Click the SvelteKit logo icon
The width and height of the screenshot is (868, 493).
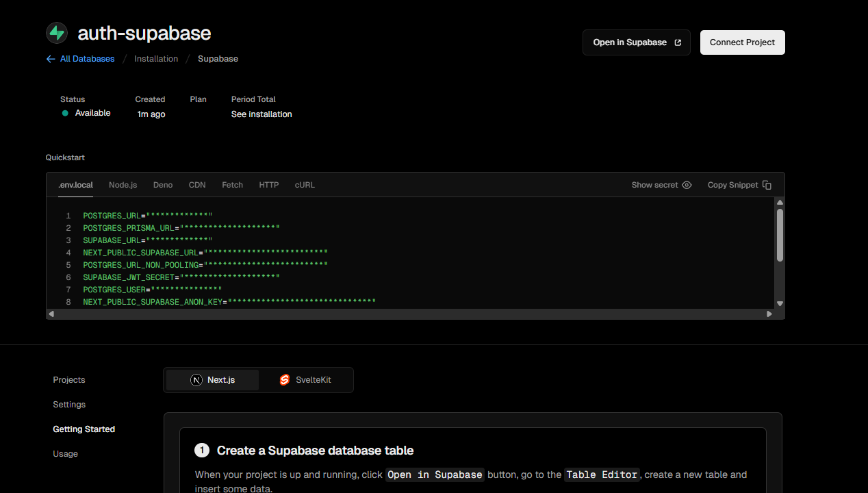coord(285,380)
